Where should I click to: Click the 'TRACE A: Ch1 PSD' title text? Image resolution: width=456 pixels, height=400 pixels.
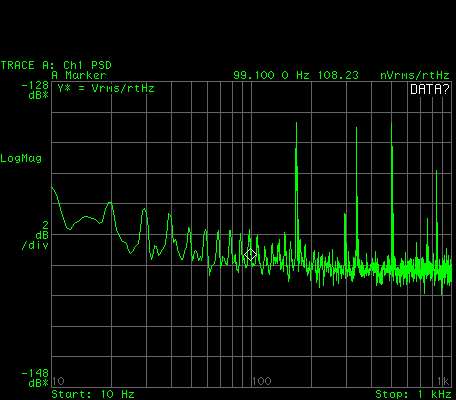(x=56, y=65)
